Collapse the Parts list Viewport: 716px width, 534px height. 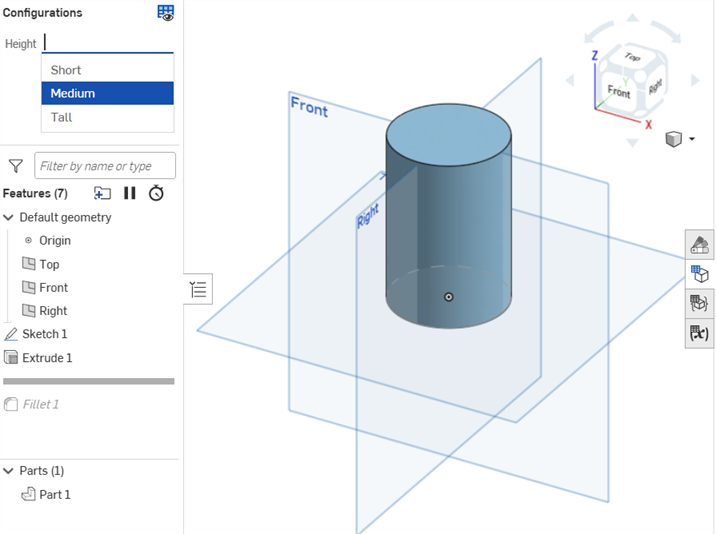click(x=9, y=471)
